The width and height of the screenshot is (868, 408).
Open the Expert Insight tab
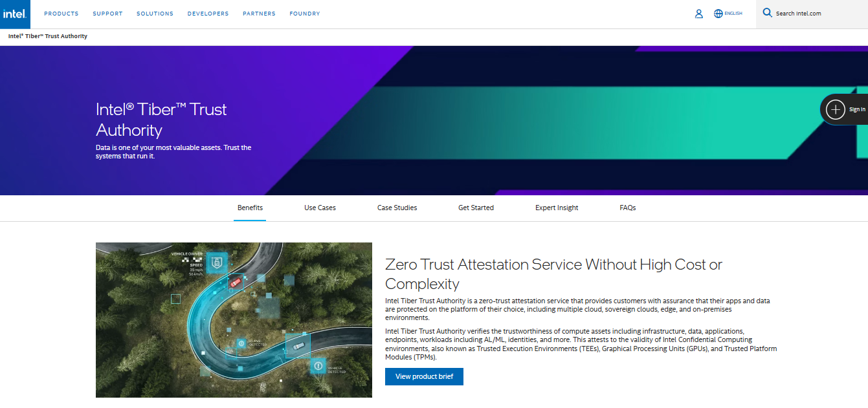(557, 208)
